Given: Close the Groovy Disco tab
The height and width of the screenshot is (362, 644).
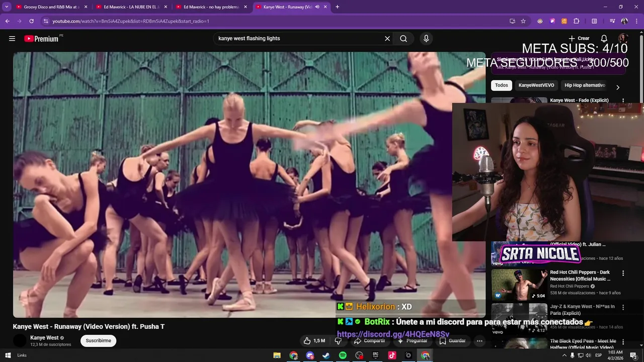Looking at the screenshot, I should [x=86, y=7].
